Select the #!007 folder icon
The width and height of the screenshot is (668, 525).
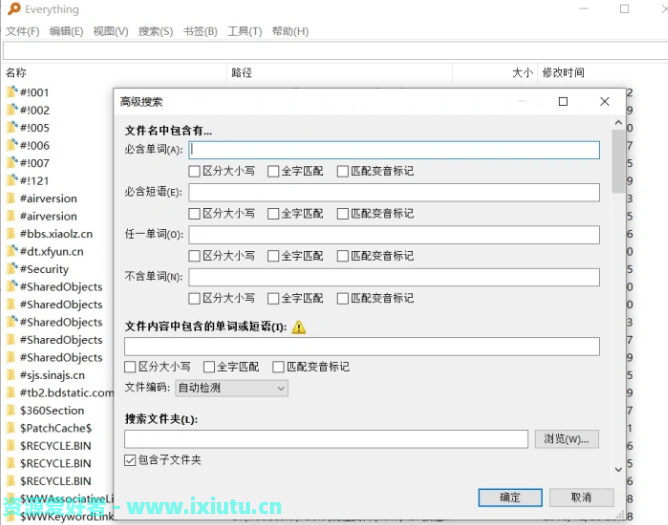point(12,163)
